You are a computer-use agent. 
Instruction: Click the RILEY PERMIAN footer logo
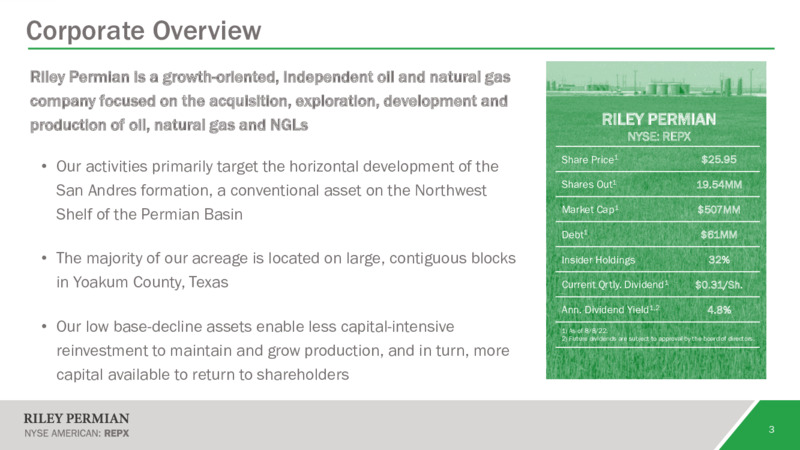click(77, 418)
